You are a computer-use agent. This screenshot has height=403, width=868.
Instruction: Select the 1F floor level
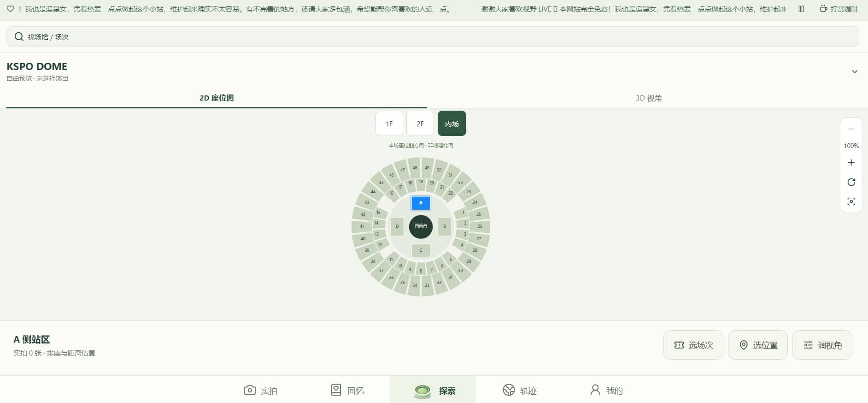pos(389,124)
